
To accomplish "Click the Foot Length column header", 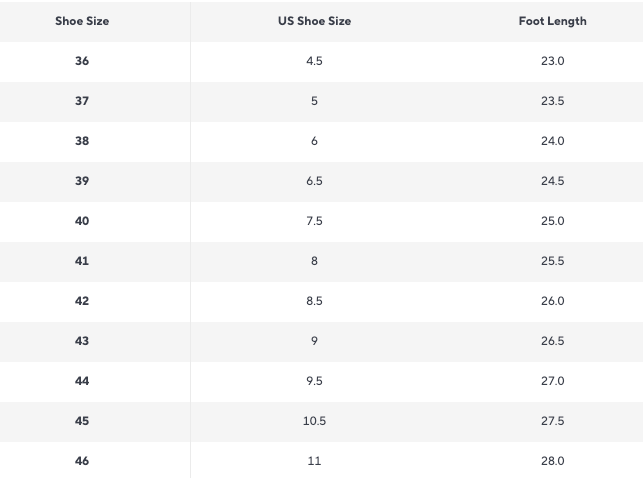I will click(x=552, y=21).
